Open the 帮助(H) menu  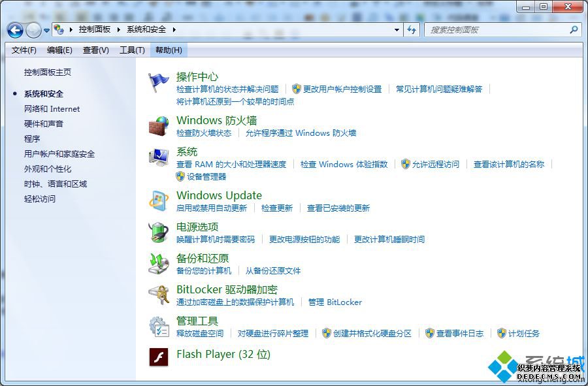point(169,50)
